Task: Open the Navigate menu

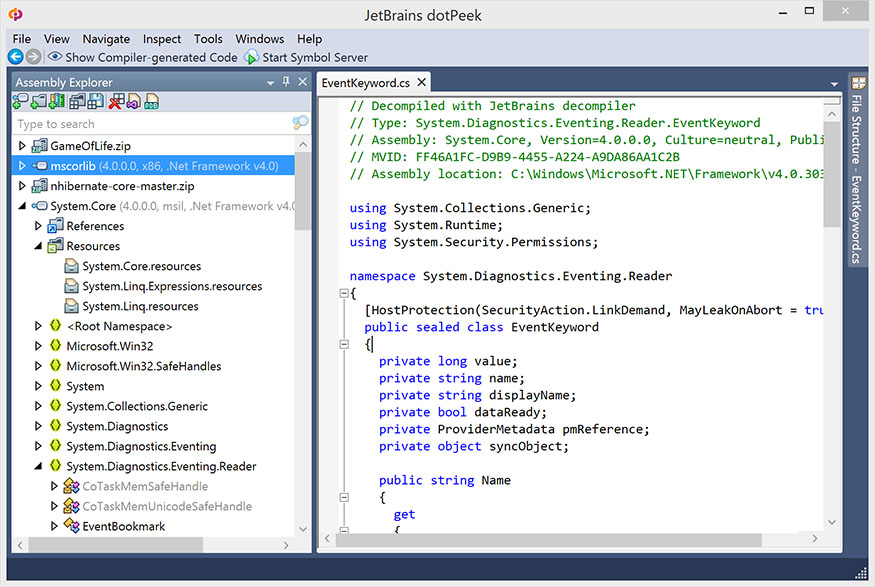Action: point(106,39)
